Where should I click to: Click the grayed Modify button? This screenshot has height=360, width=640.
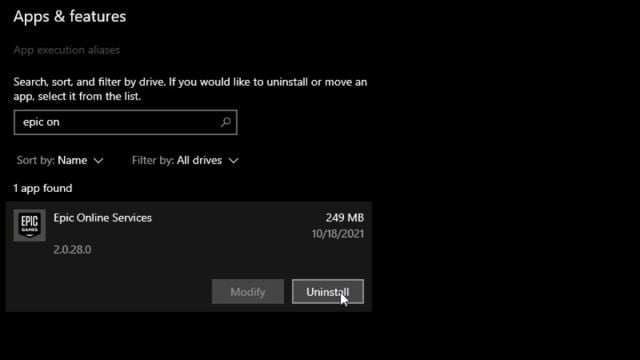[248, 291]
